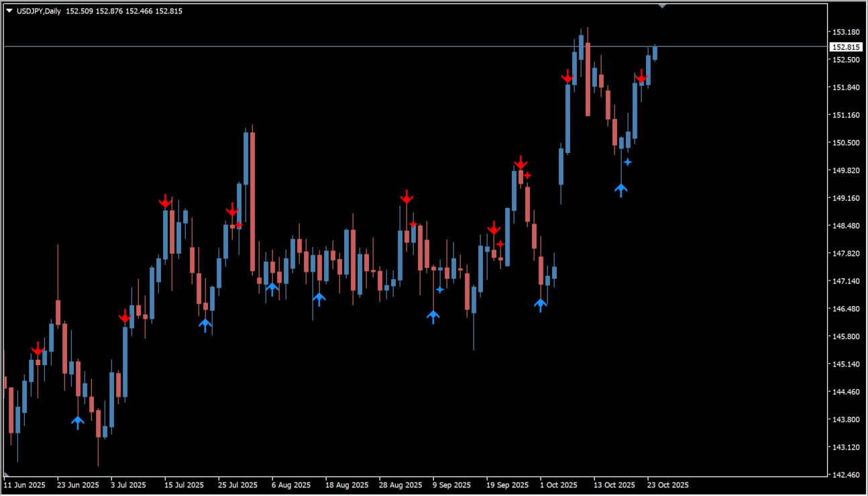The width and height of the screenshot is (868, 496).
Task: Select the blue up arrow above 9 Sep 2025
Action: 433,317
